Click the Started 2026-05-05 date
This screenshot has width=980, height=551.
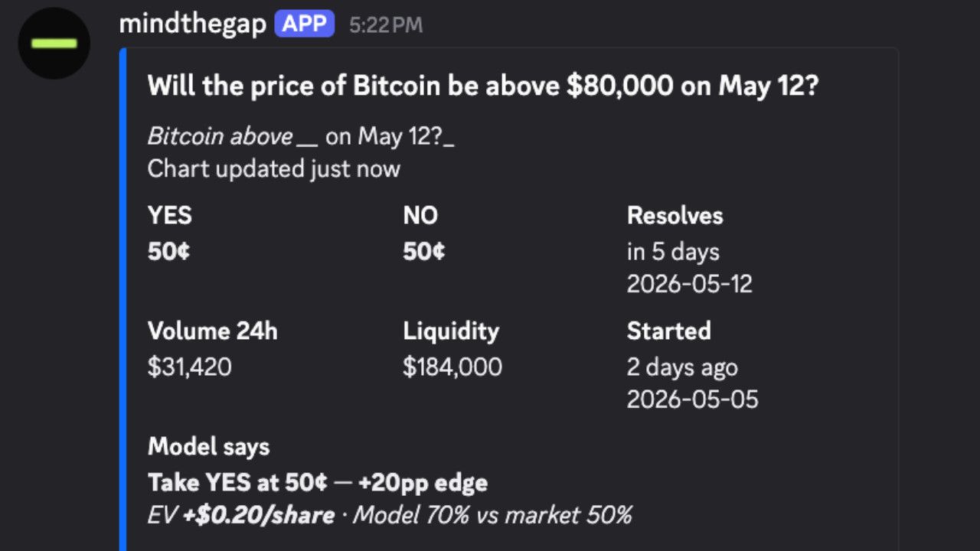[x=693, y=399]
